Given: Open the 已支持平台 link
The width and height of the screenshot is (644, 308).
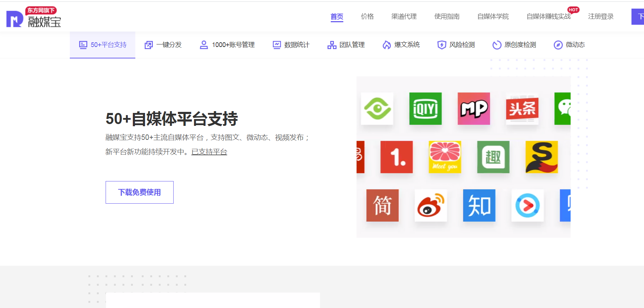Looking at the screenshot, I should (209, 152).
